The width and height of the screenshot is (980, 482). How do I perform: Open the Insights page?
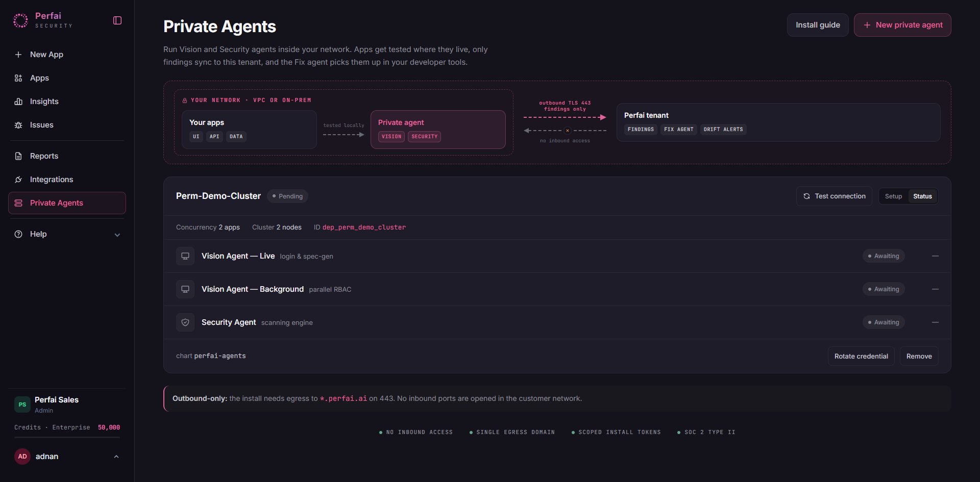(x=67, y=102)
